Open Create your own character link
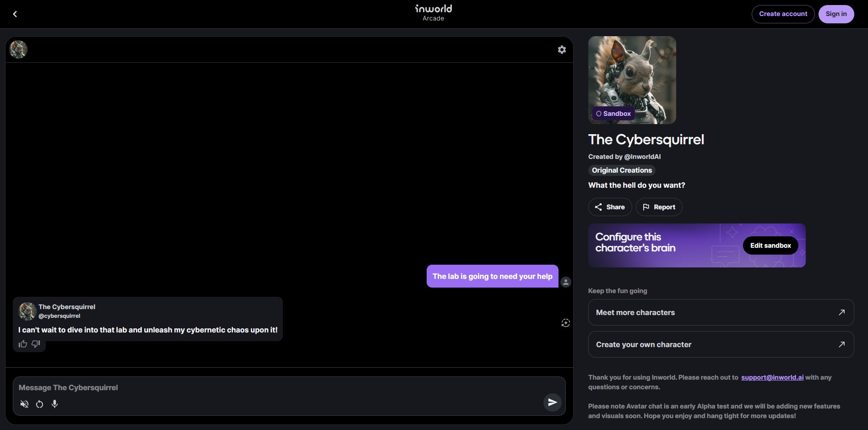The height and width of the screenshot is (430, 868). tap(721, 344)
